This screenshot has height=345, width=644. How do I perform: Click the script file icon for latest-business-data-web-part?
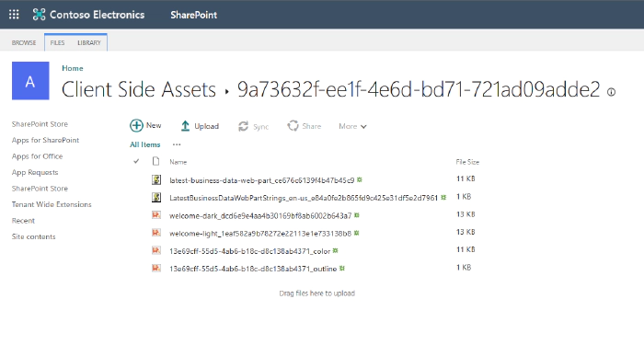[x=156, y=180]
